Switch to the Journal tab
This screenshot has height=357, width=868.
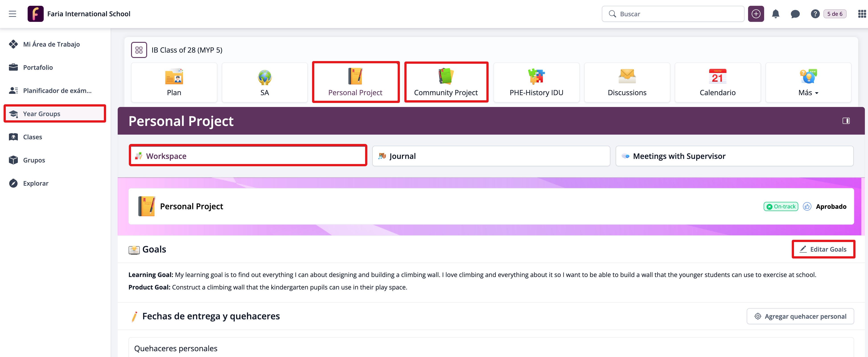pyautogui.click(x=491, y=156)
